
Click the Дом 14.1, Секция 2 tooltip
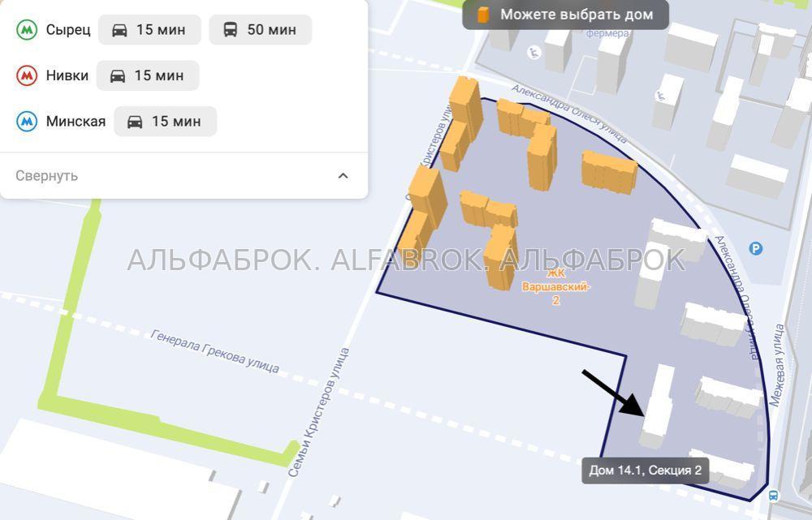coord(646,471)
